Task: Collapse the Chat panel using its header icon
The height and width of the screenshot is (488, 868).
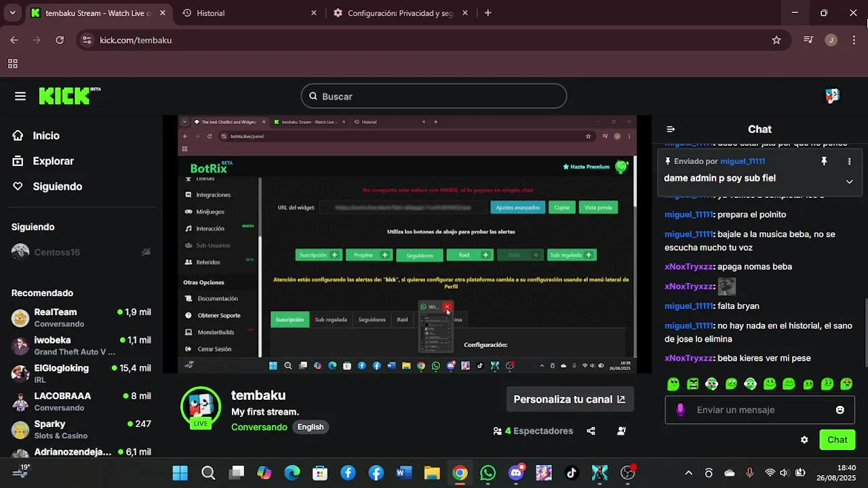Action: coord(671,129)
